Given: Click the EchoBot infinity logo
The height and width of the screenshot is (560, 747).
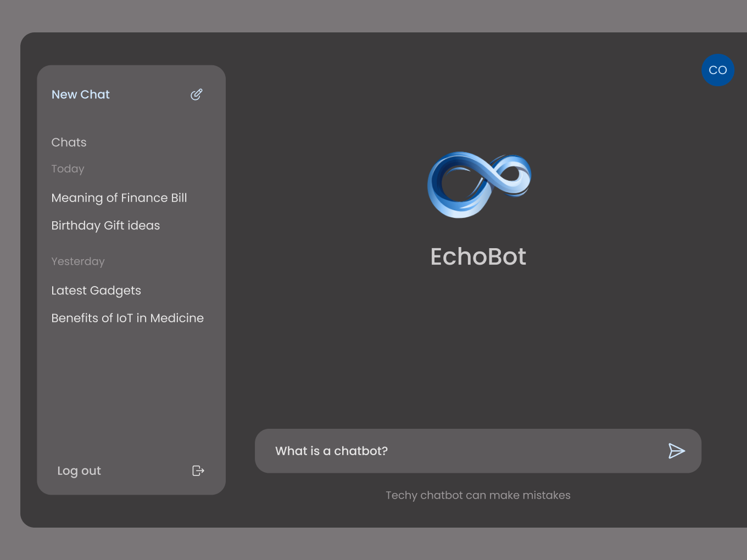Looking at the screenshot, I should [478, 184].
